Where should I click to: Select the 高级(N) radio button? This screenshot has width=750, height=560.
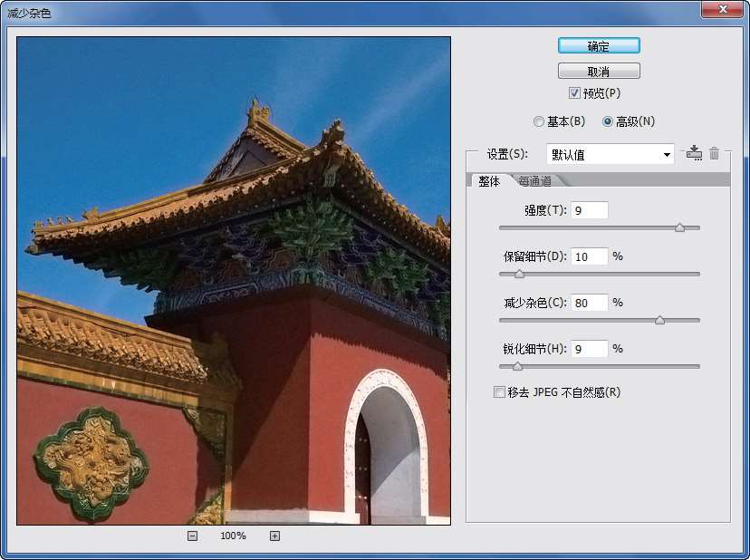point(607,121)
